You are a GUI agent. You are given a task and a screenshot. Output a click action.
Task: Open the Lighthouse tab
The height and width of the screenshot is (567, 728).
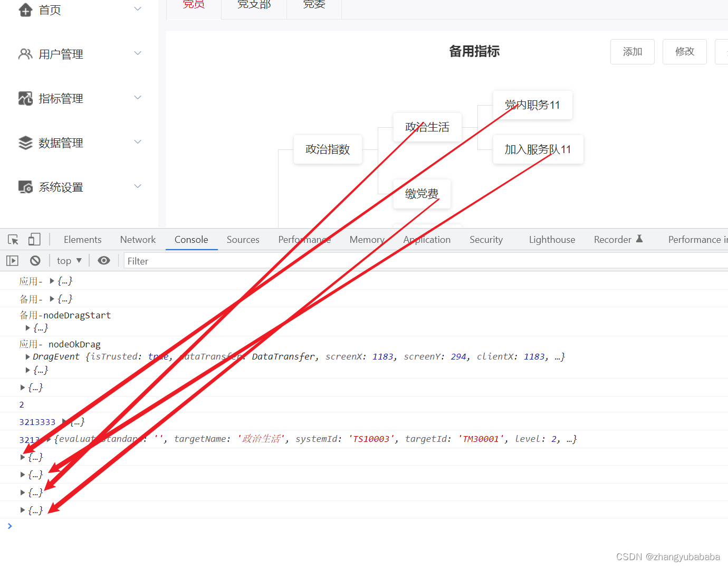[552, 240]
